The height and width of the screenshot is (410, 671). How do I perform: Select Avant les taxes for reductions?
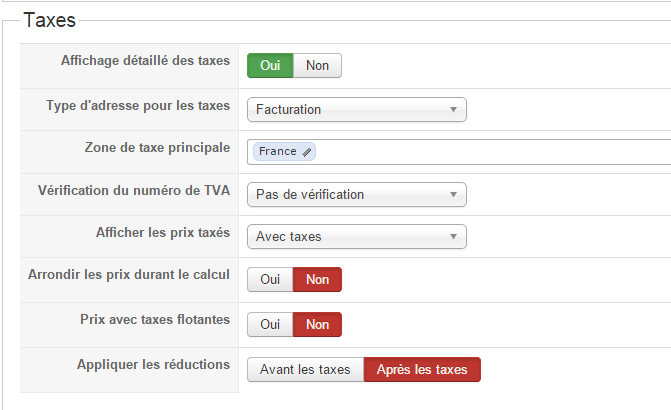306,369
